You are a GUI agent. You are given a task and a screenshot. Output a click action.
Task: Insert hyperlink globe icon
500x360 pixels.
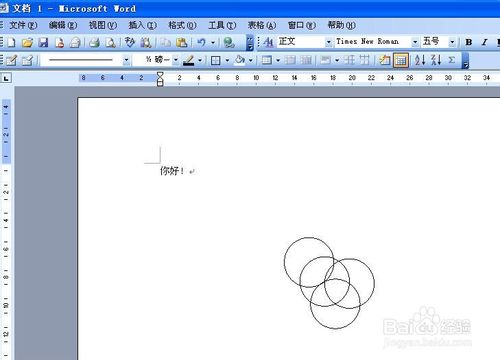[229, 42]
